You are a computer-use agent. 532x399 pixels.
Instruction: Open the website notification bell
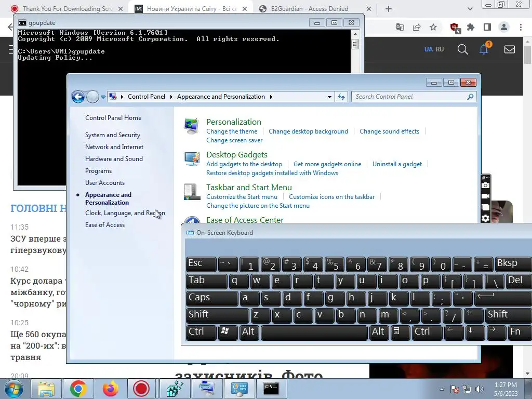[x=484, y=49]
